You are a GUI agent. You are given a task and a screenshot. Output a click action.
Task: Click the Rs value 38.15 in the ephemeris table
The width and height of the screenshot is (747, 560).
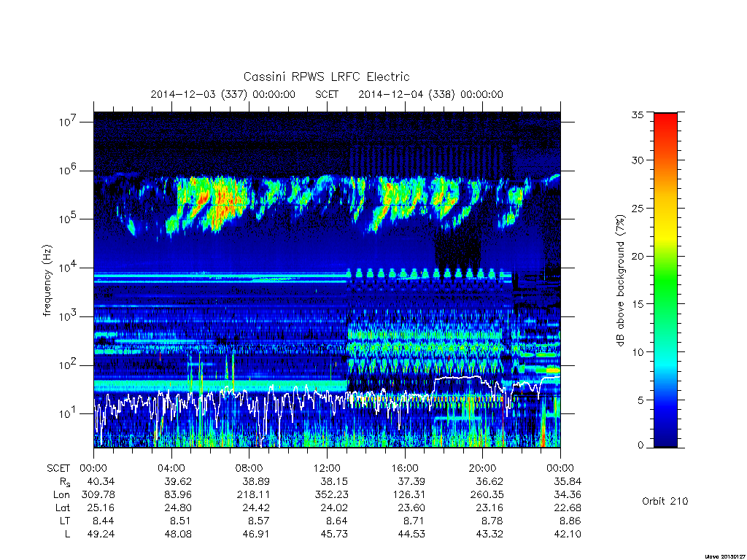[334, 481]
